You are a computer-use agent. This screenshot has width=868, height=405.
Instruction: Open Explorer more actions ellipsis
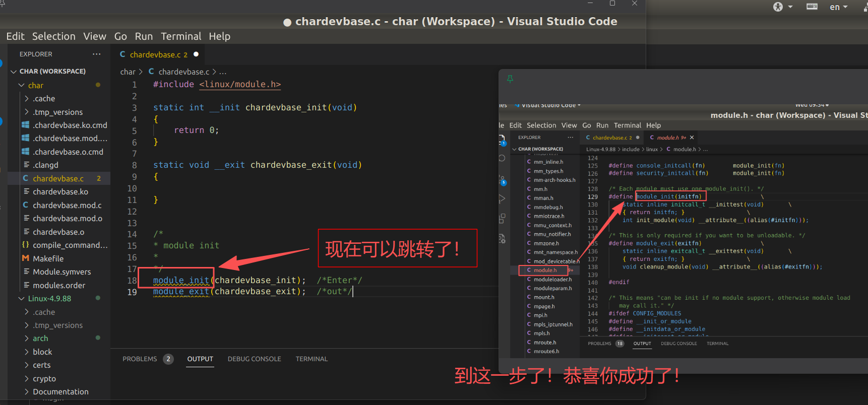(97, 54)
